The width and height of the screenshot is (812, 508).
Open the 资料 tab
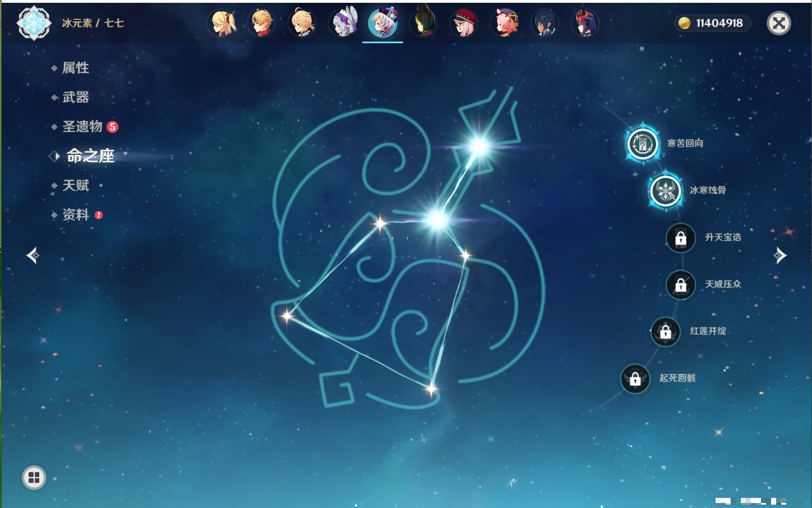(76, 214)
